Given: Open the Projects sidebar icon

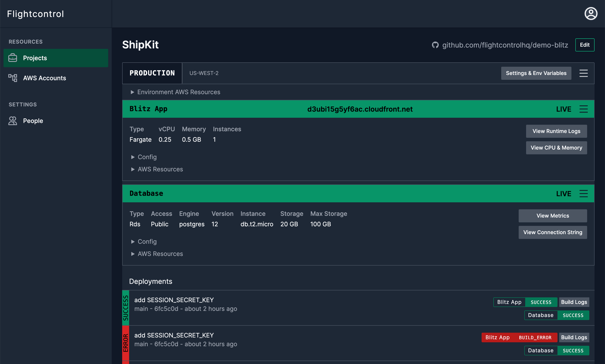Looking at the screenshot, I should (x=13, y=58).
